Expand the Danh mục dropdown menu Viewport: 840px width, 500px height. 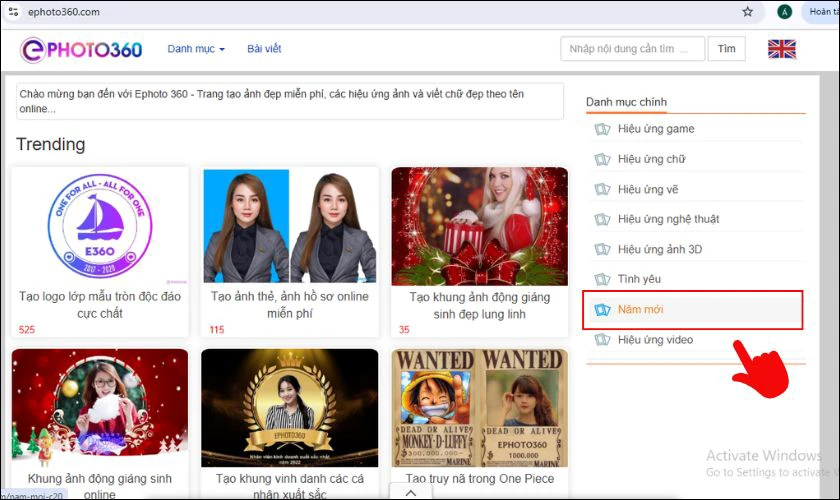[196, 49]
